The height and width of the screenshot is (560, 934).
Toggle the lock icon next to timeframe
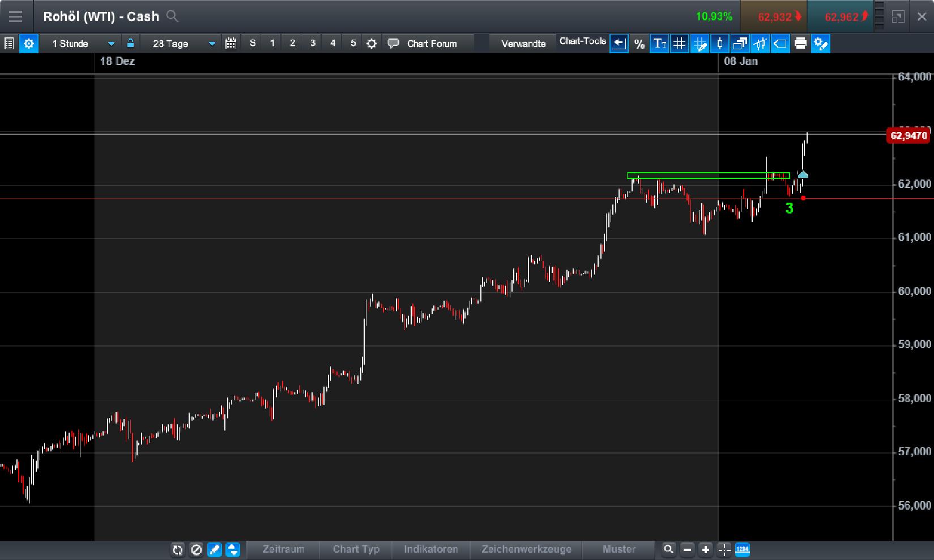coord(130,43)
